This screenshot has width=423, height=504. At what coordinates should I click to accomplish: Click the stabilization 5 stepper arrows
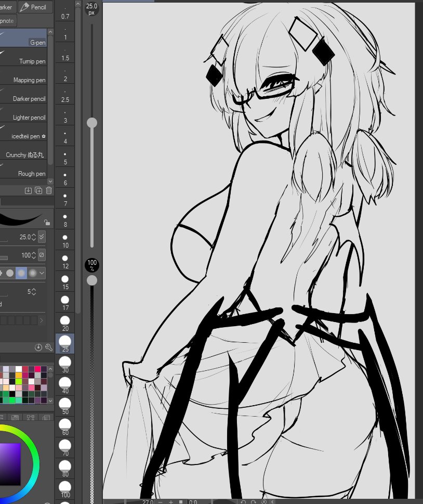34,292
